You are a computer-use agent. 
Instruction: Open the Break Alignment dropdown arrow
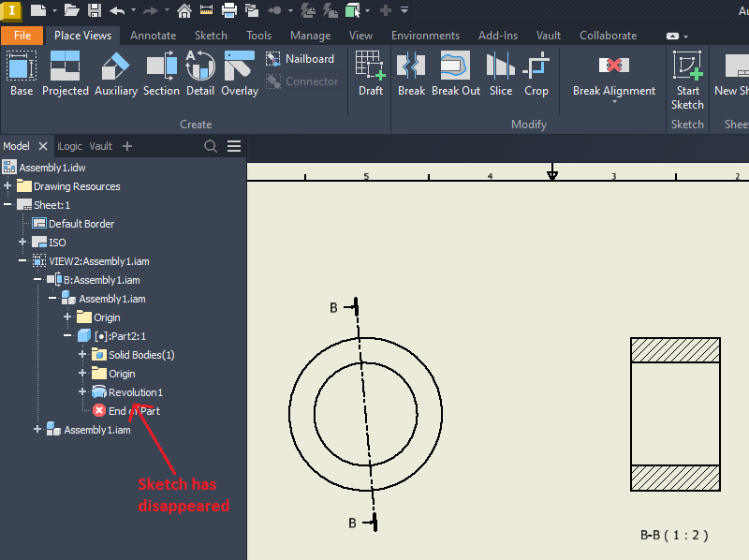[x=614, y=102]
